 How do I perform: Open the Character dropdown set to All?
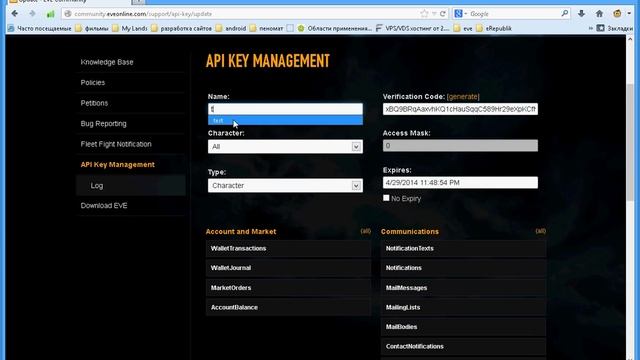(285, 147)
